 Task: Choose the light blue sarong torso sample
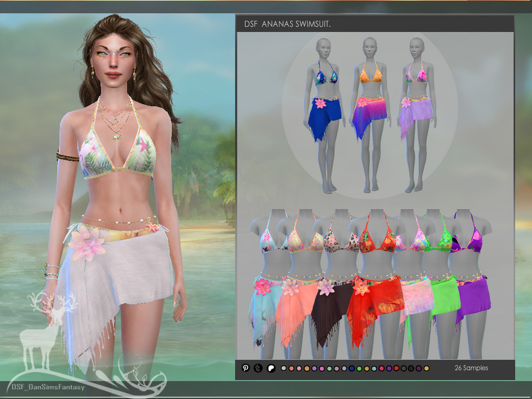tap(268, 283)
